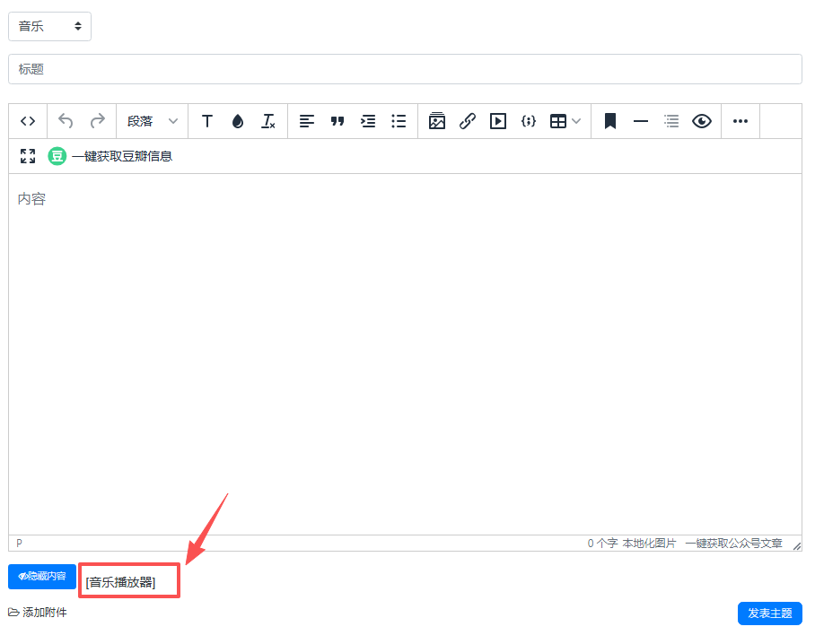
Task: Insert a code sample with braces icon
Action: pyautogui.click(x=529, y=121)
